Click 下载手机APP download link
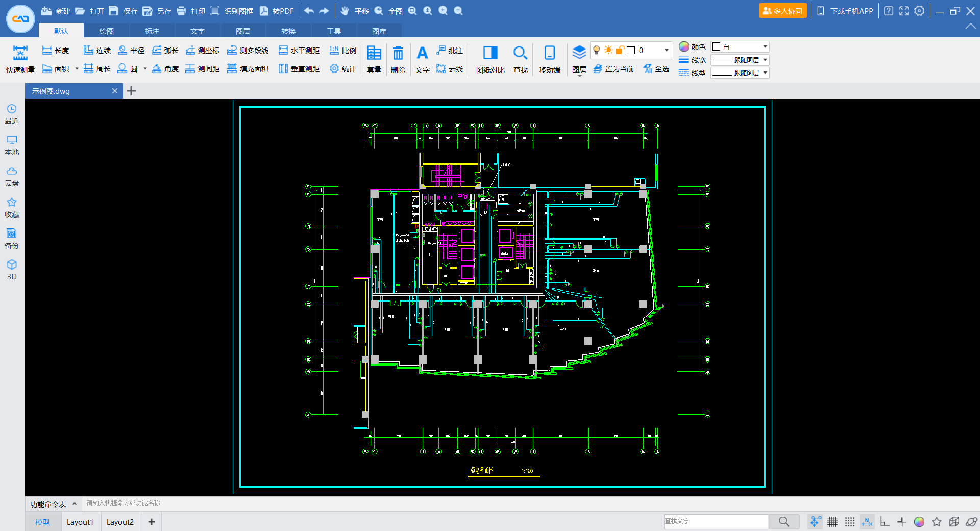The width and height of the screenshot is (980, 531). click(845, 11)
